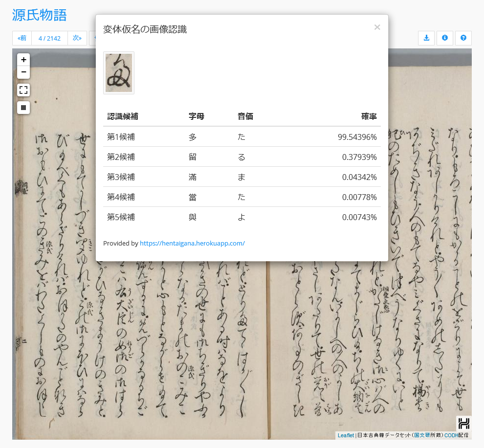Zoom in on the manuscript viewer

(x=23, y=60)
